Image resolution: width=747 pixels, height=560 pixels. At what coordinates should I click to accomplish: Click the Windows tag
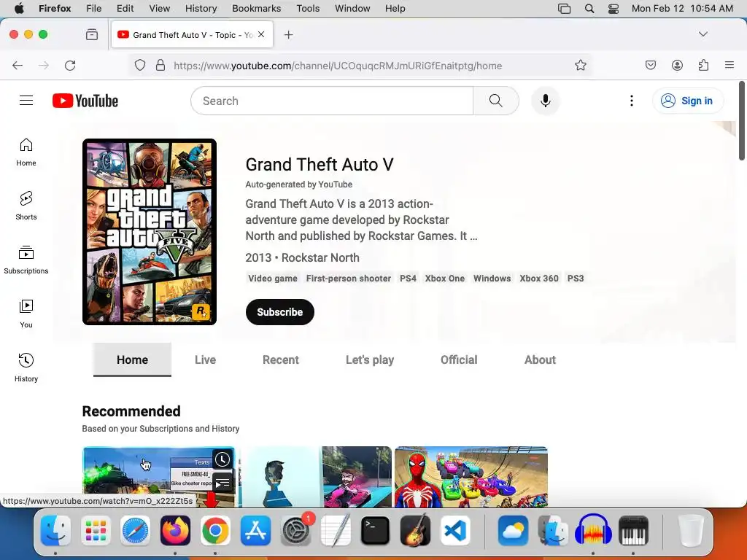coord(492,278)
